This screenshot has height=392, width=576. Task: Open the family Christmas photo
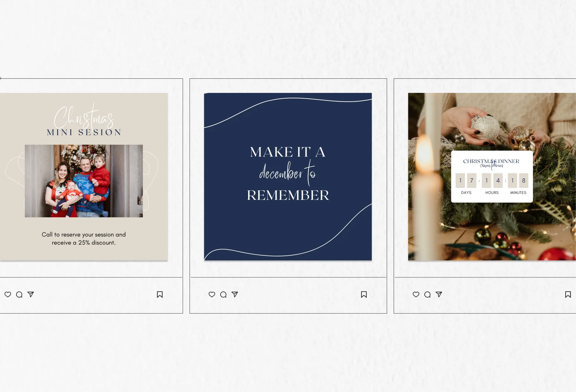pos(84,181)
